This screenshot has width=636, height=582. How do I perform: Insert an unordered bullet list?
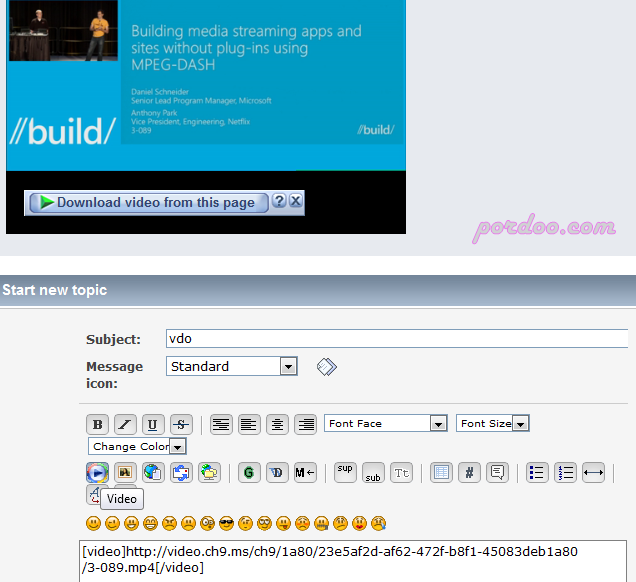[537, 472]
